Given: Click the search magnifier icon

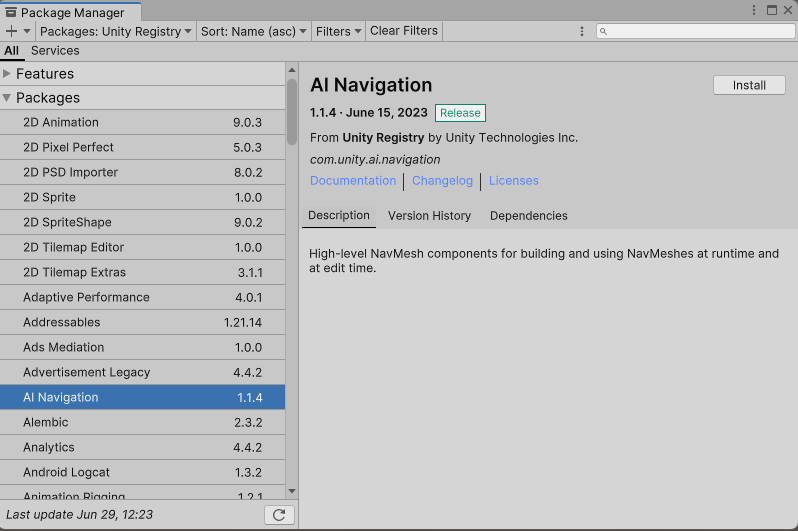Looking at the screenshot, I should coord(603,32).
